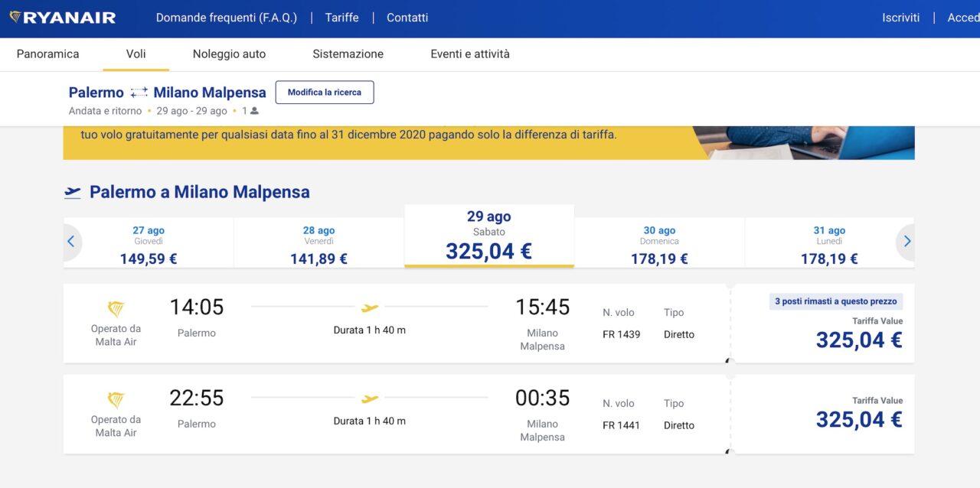Select 27 ago Giovedì fare 149,59 €
Viewport: 980px width, 488px height.
[149, 243]
